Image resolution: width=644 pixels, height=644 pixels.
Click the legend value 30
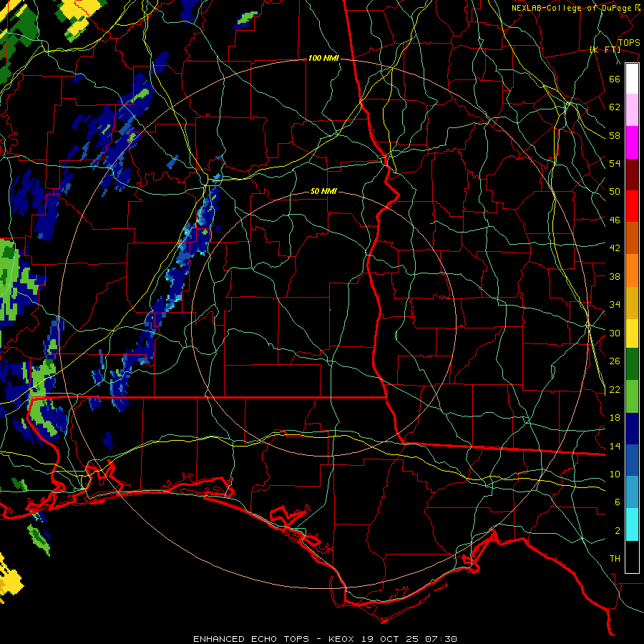(615, 333)
